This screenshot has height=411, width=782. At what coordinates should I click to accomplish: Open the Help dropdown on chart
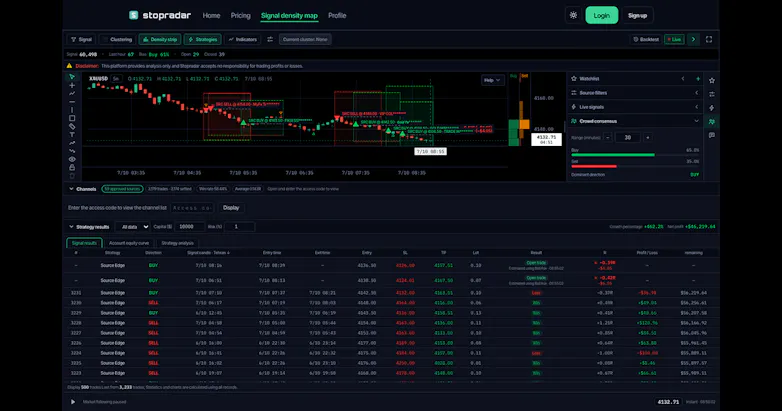(x=492, y=80)
